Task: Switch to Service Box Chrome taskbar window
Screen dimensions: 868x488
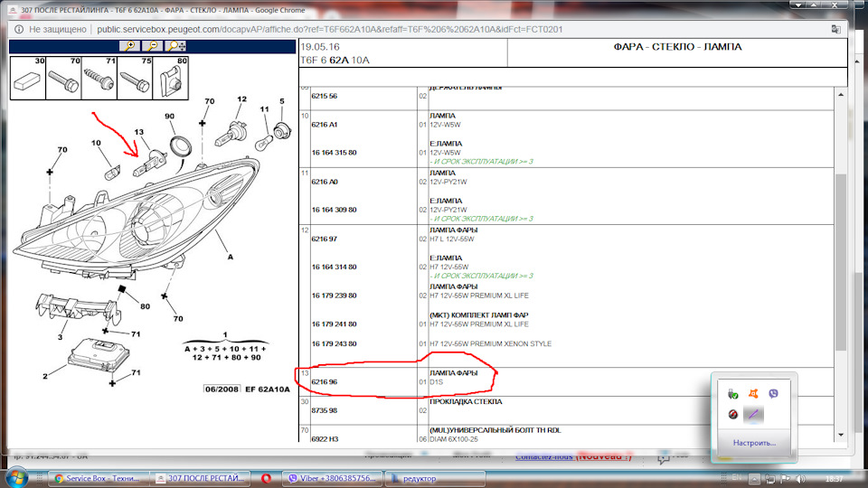Action: pos(99,479)
